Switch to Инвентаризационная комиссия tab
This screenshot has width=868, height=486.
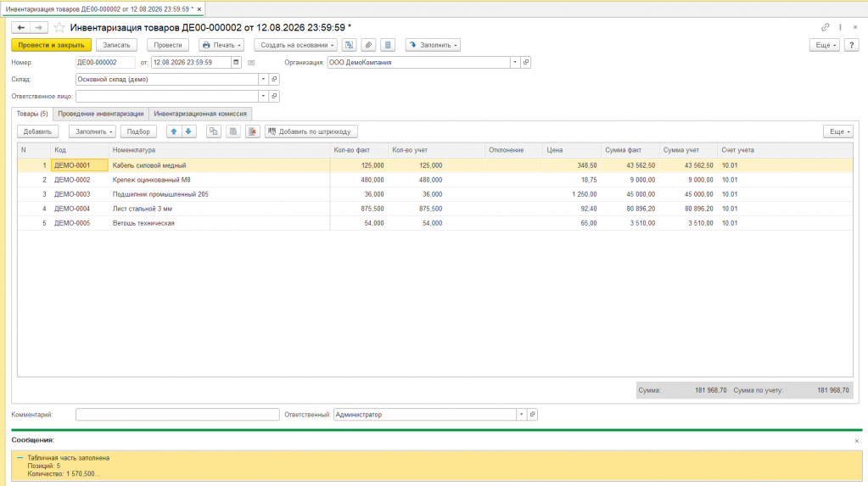200,114
